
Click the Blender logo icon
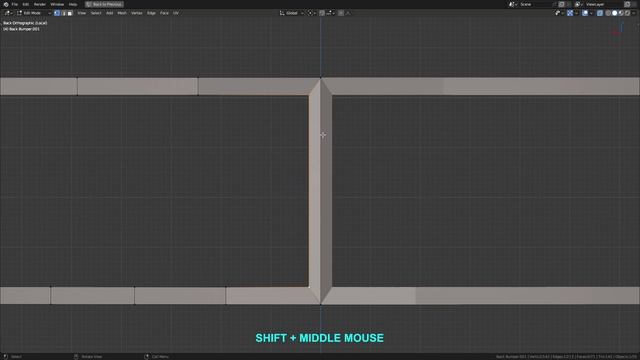coord(6,4)
